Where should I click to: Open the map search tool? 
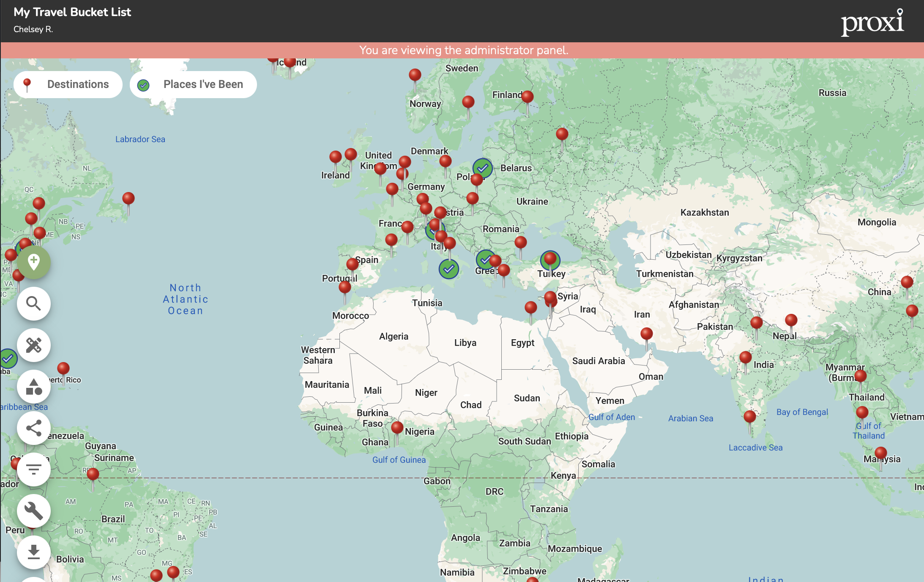(x=34, y=303)
